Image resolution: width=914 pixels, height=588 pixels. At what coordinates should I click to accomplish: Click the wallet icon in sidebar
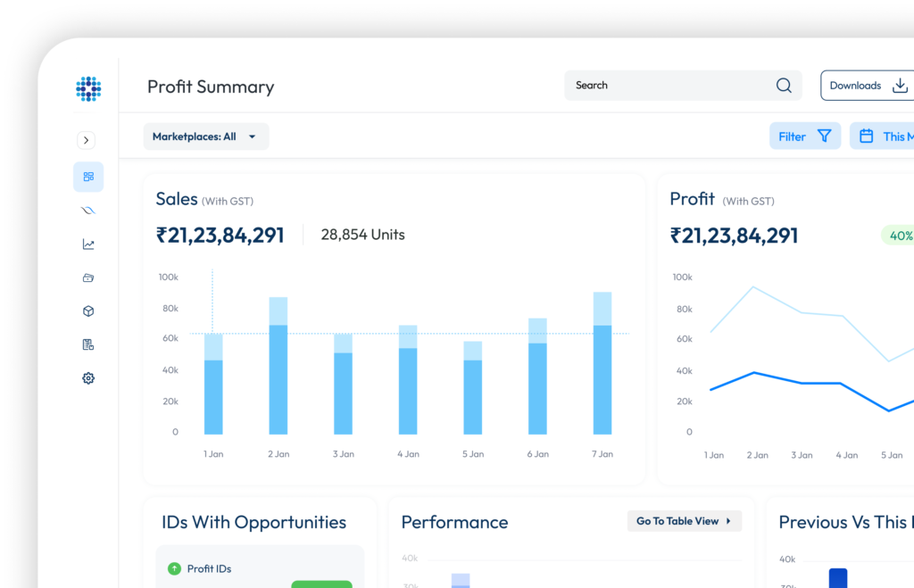(88, 277)
